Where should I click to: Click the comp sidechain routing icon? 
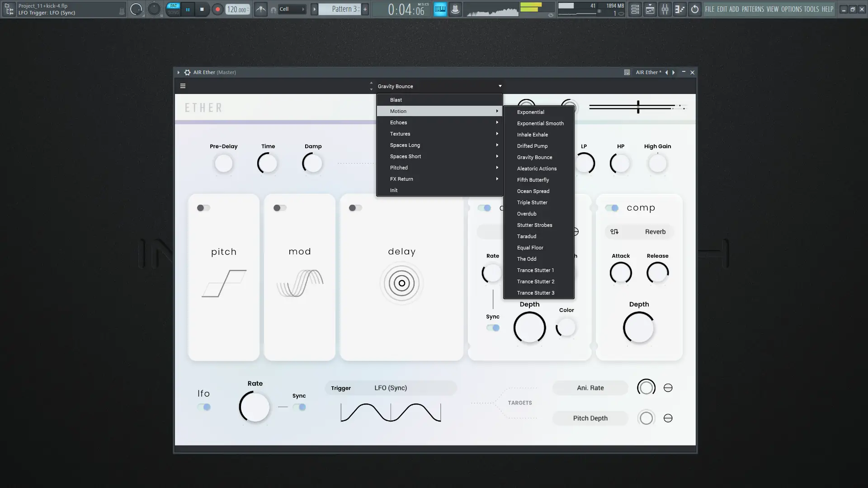pos(614,232)
